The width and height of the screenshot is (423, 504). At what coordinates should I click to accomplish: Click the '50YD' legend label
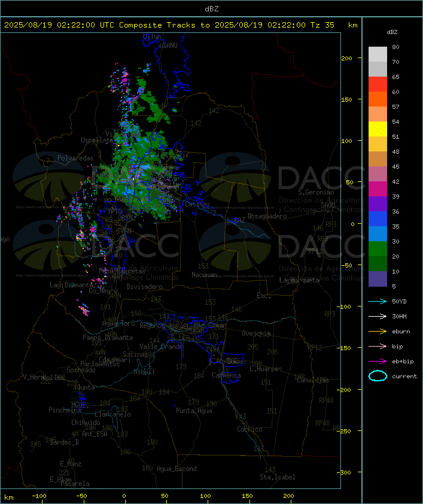click(x=399, y=302)
